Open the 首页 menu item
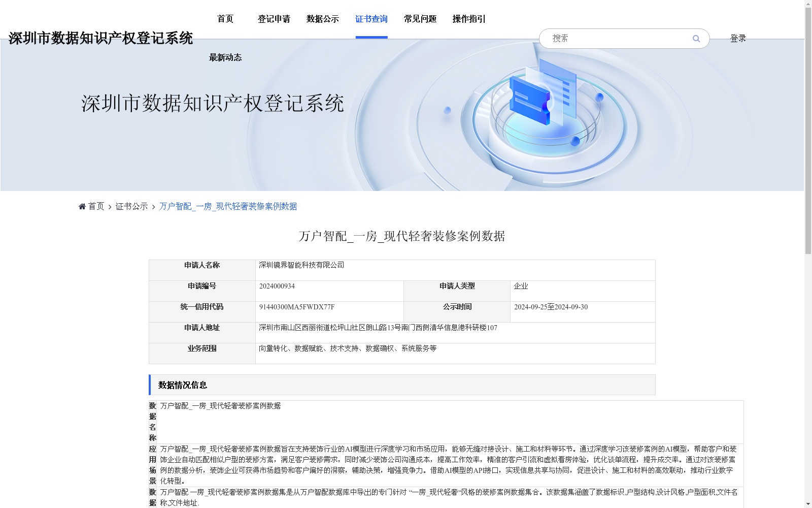Screen dimensions: 812x508 pos(225,19)
